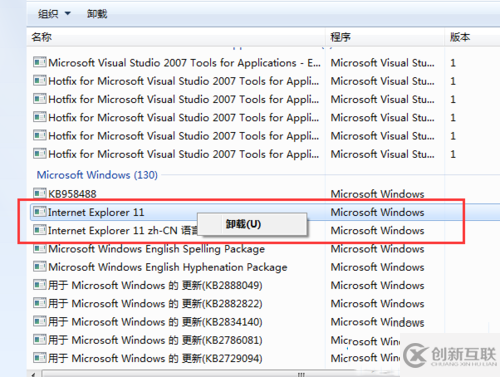Click the Internet Explorer 11 zh-CN row icon
Viewport: 500px width, 377px height.
click(x=40, y=230)
